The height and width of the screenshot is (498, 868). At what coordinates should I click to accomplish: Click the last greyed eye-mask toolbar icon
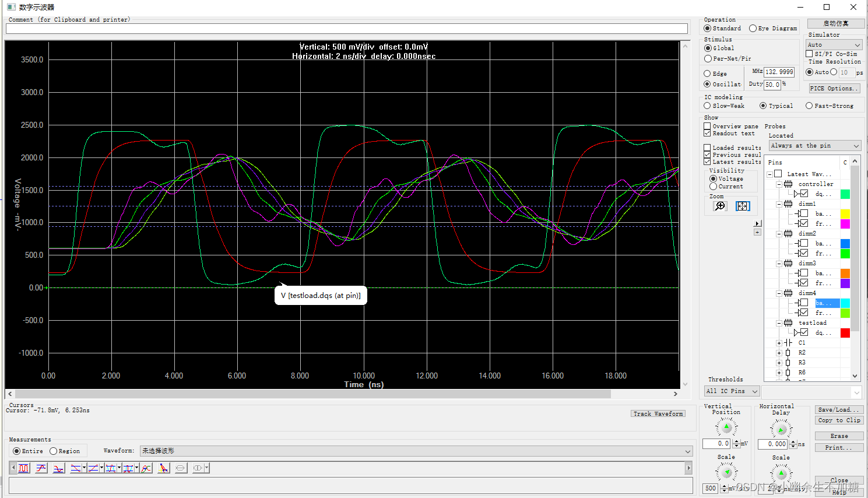(x=198, y=468)
